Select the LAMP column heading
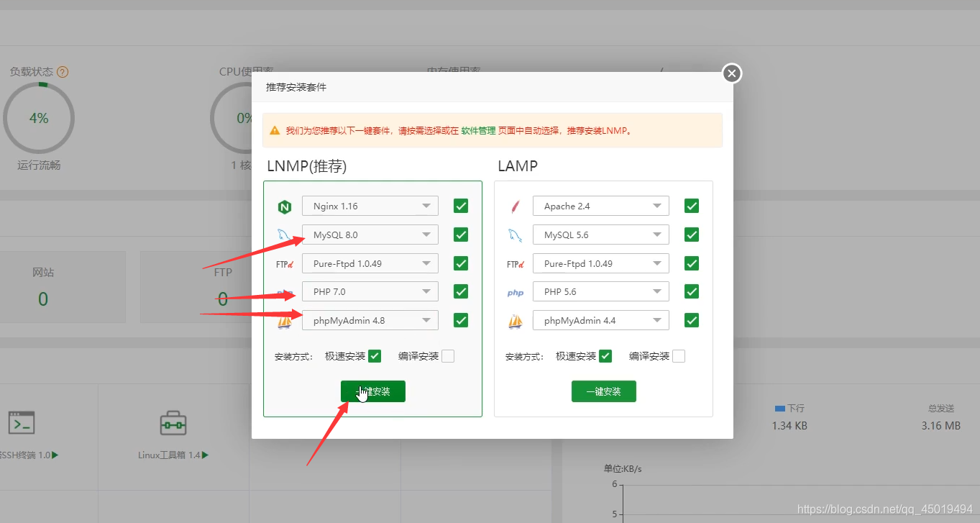The height and width of the screenshot is (523, 980). (x=516, y=166)
